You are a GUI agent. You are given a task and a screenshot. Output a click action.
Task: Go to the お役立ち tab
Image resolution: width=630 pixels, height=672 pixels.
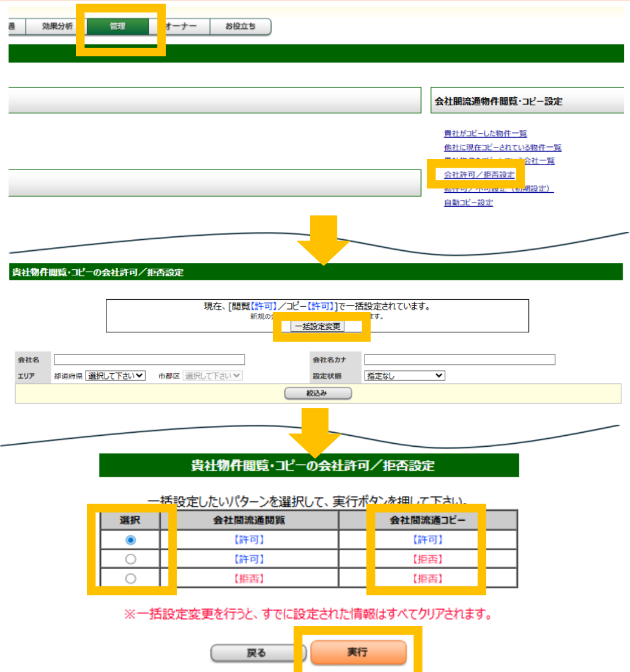[x=240, y=27]
